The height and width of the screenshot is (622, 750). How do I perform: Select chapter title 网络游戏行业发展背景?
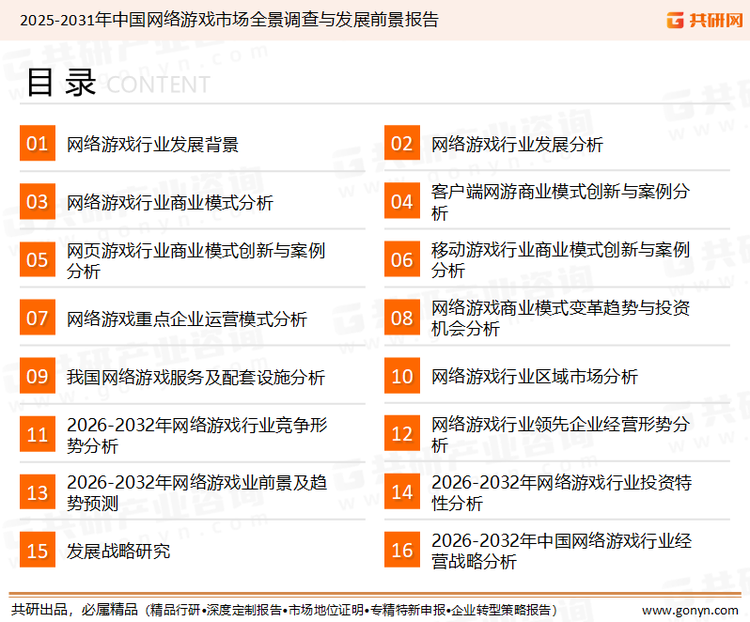point(153,144)
